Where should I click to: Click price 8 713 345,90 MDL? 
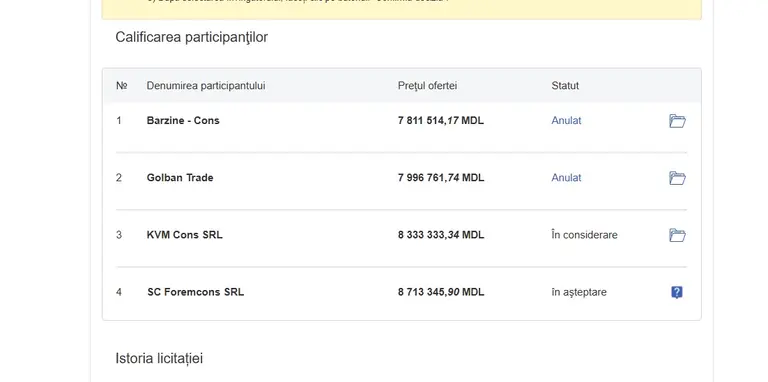coord(441,292)
